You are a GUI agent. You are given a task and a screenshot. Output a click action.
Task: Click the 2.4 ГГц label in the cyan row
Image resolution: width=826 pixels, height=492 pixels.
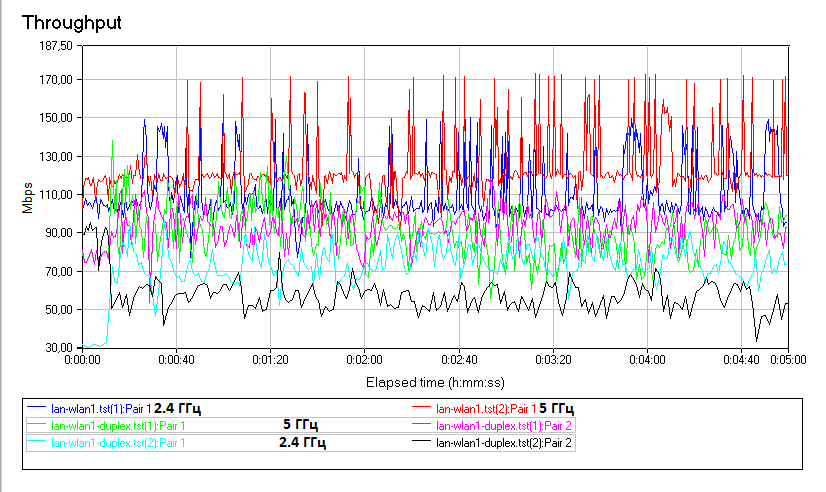(302, 441)
